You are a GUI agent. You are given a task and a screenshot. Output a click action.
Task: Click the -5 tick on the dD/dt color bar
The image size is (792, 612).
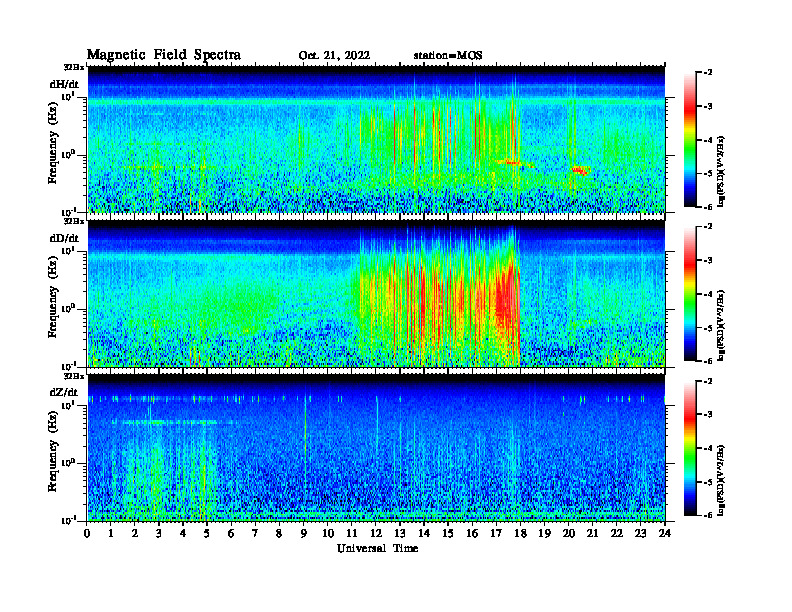click(707, 328)
